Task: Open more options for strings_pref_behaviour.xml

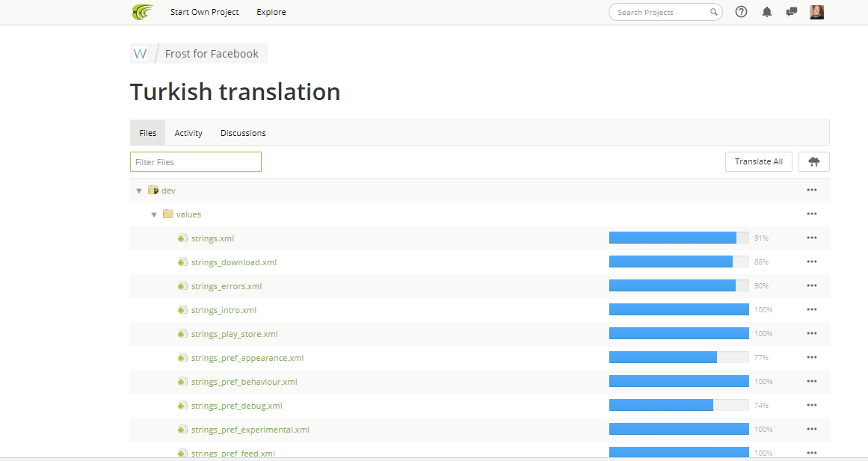Action: click(811, 381)
